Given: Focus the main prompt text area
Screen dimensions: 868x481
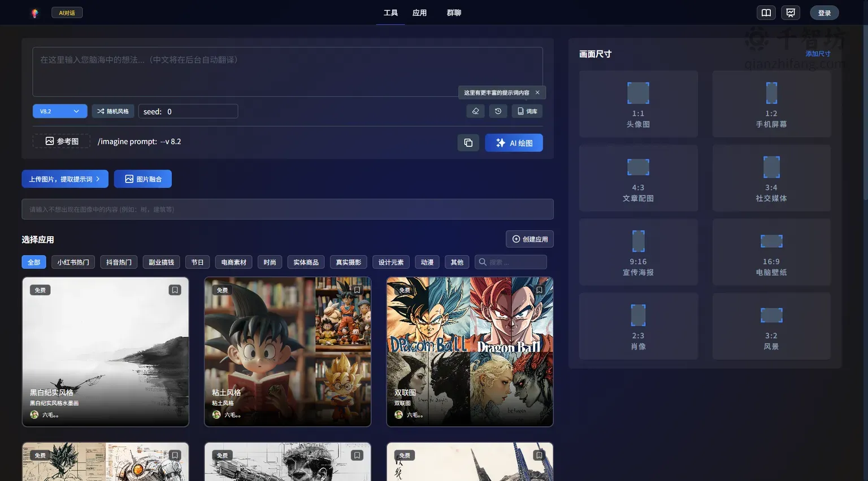Looking at the screenshot, I should [288, 72].
